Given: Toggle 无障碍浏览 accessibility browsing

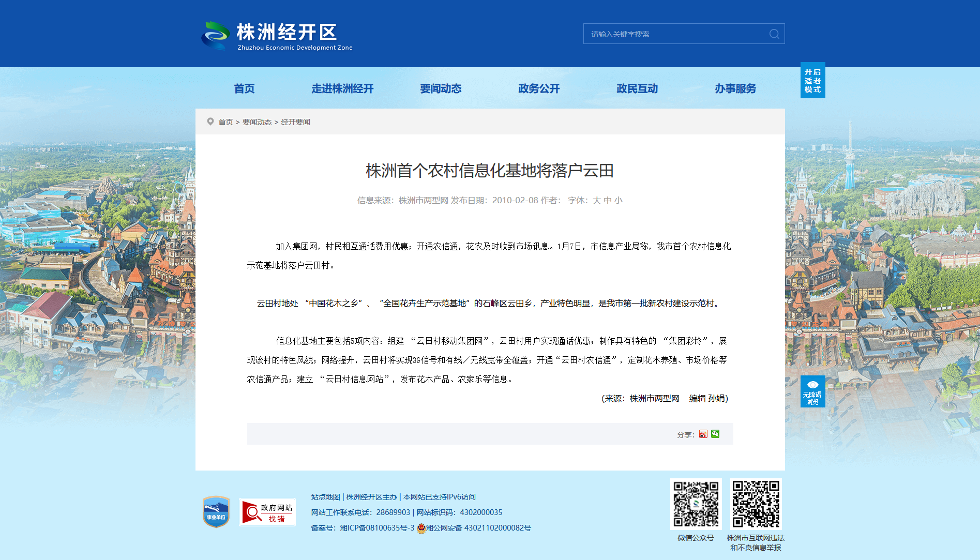Looking at the screenshot, I should click(812, 391).
